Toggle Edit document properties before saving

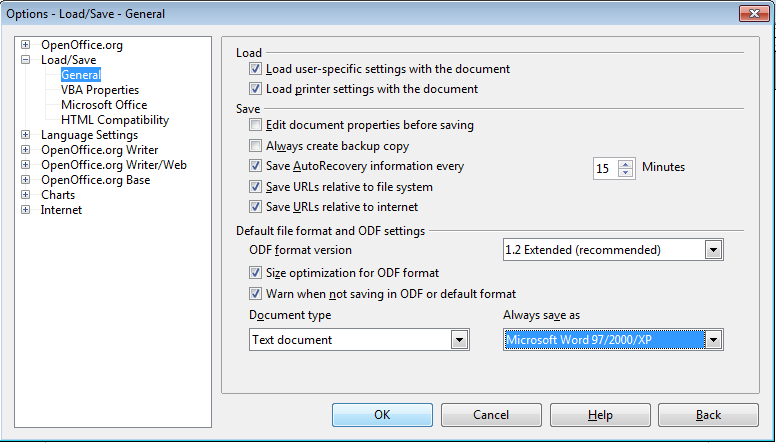pyautogui.click(x=256, y=126)
